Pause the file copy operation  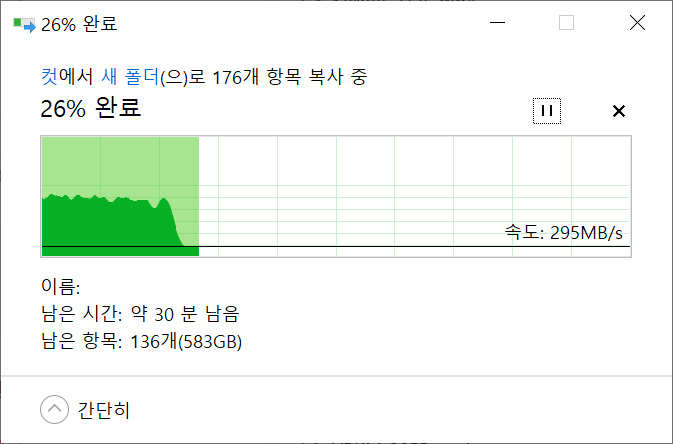547,111
